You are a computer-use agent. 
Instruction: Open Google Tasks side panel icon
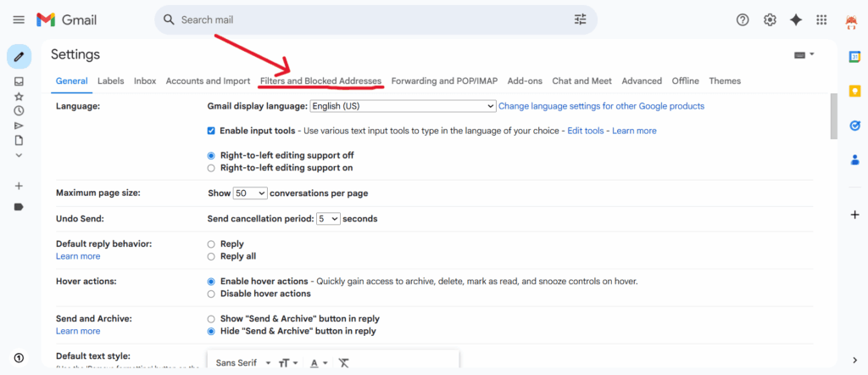pos(854,126)
